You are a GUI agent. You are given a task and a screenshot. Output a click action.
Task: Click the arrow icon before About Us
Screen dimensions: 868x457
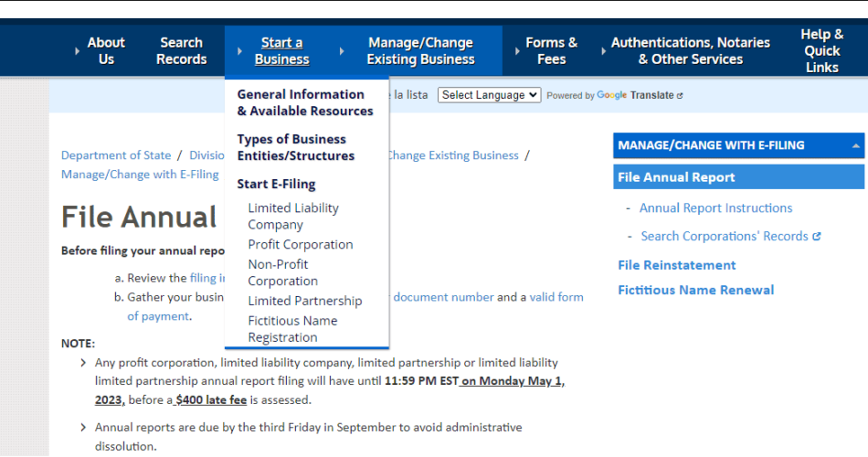(x=77, y=51)
